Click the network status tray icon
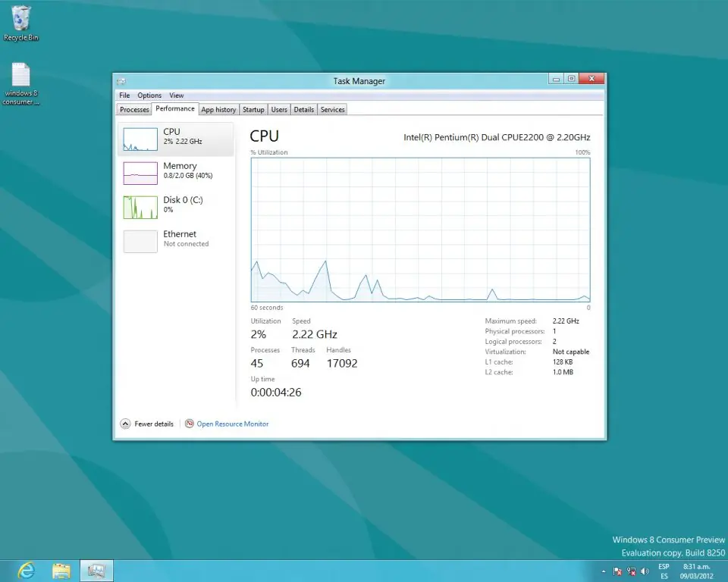Screen dimensions: 728x582 click(632, 571)
